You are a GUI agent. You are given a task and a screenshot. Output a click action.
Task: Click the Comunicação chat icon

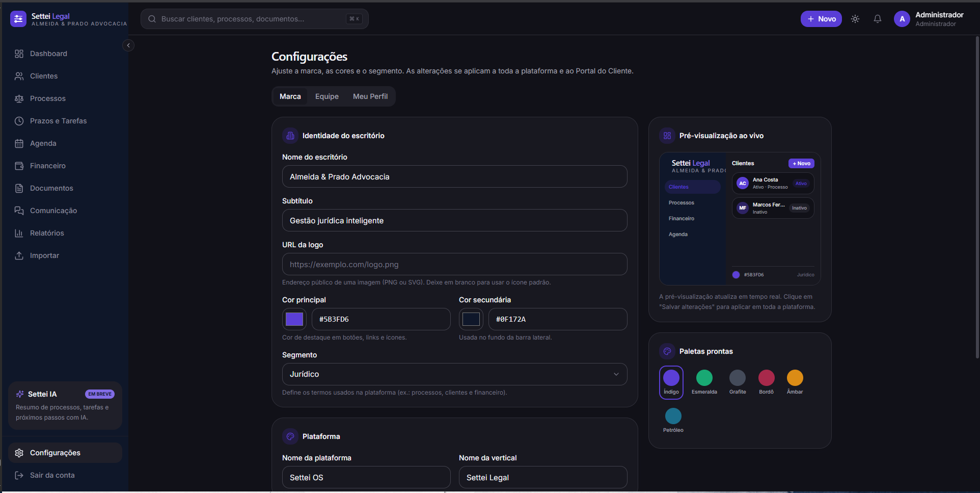pyautogui.click(x=19, y=211)
